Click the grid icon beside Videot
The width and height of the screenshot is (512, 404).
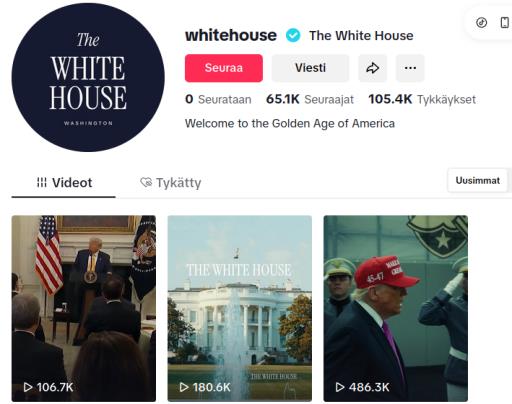click(x=42, y=182)
